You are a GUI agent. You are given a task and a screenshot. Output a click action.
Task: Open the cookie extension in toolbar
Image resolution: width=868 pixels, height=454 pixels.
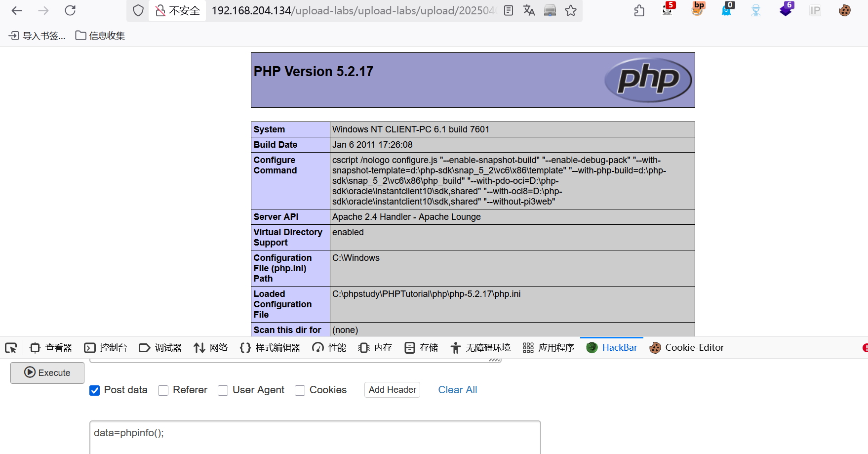click(845, 10)
